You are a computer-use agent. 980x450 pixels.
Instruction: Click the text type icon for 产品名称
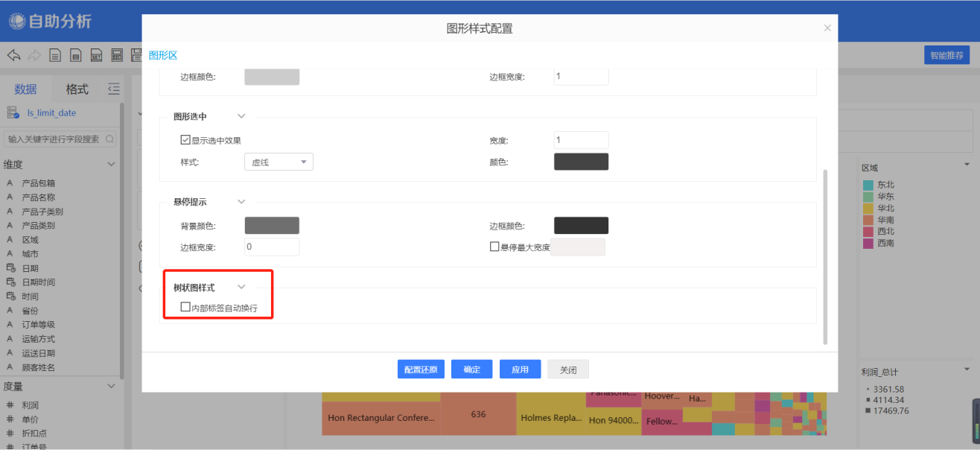click(x=10, y=197)
